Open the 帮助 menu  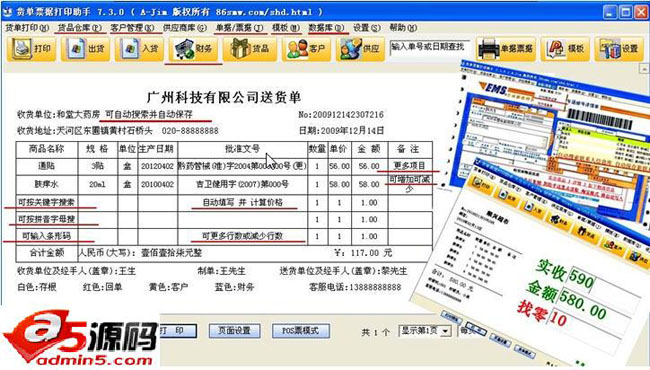coord(403,28)
